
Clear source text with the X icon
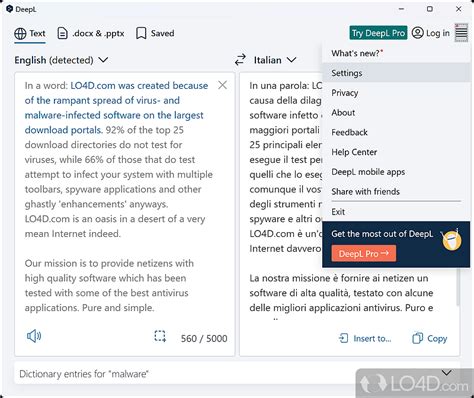click(222, 85)
